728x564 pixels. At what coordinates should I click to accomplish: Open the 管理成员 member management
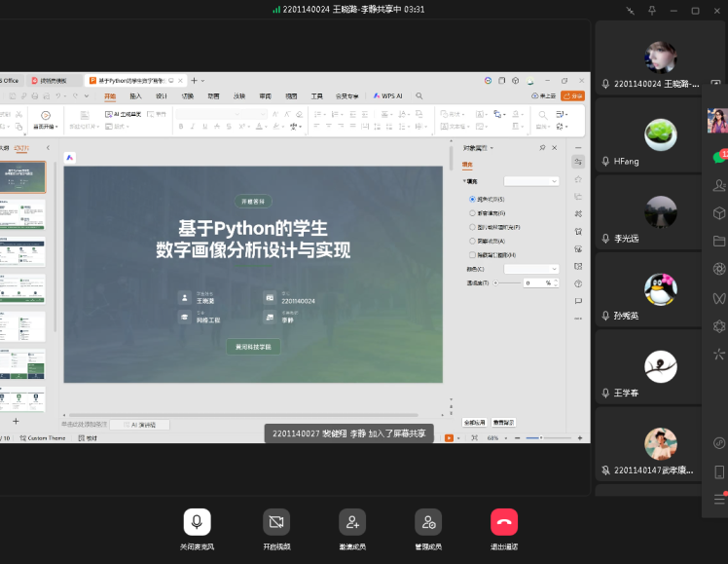(x=428, y=523)
